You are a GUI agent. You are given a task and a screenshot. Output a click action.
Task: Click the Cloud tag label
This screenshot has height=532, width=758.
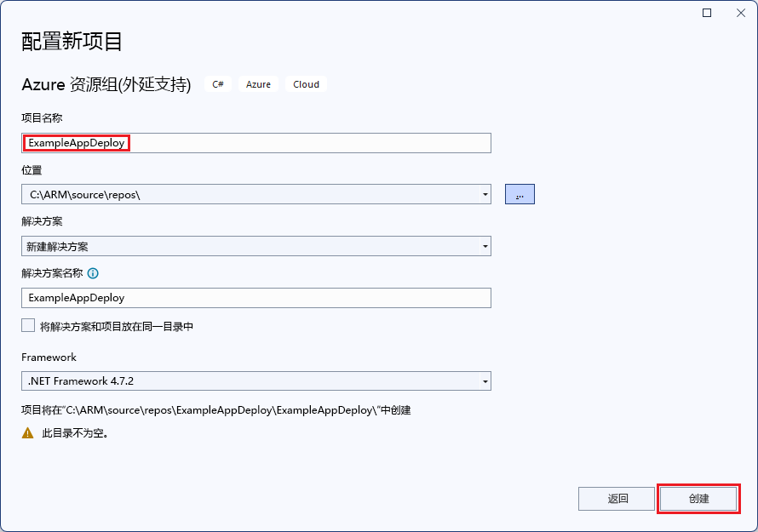tap(306, 84)
